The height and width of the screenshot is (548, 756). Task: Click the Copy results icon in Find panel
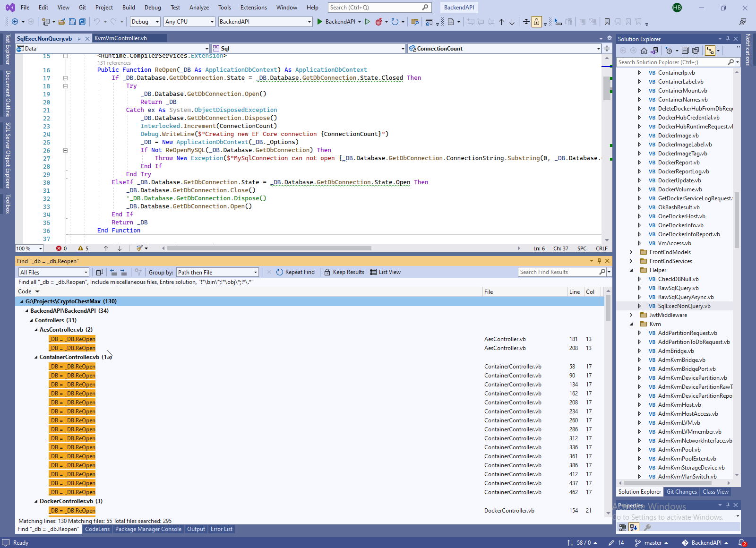[100, 272]
